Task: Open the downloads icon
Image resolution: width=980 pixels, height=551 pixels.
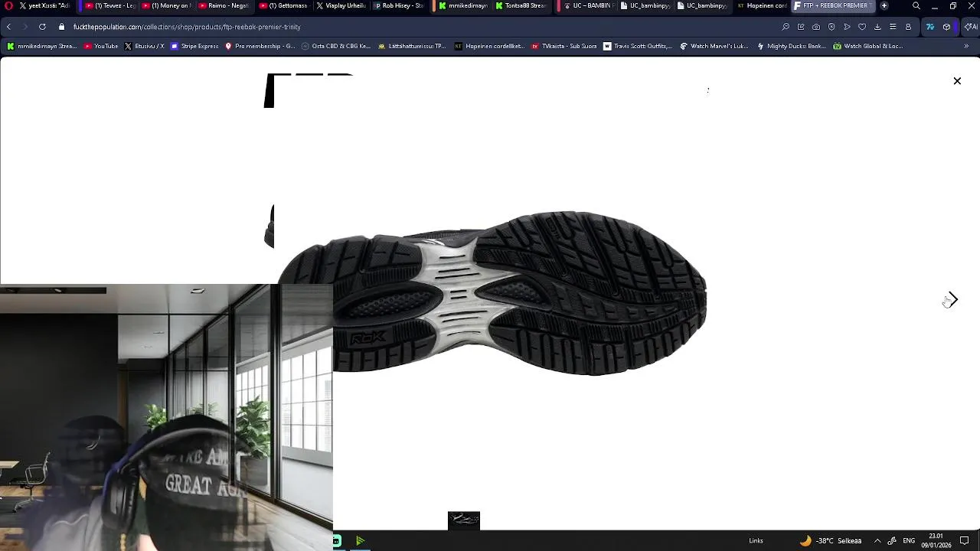Action: coord(877,27)
